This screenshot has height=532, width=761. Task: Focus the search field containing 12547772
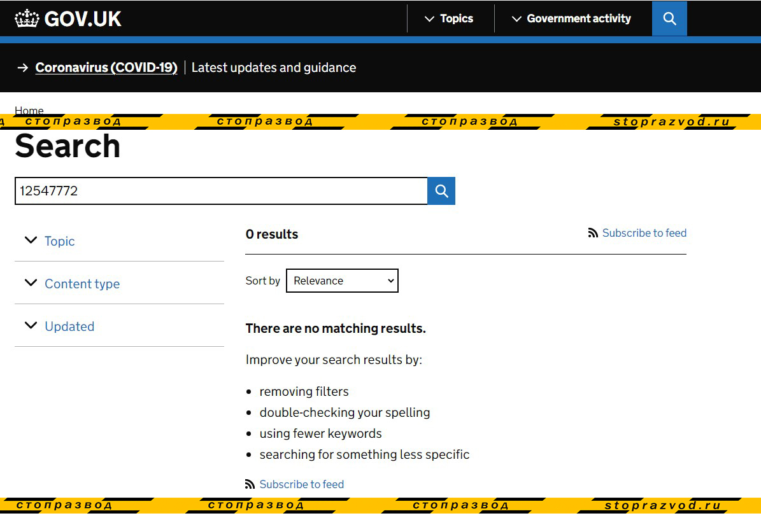221,191
